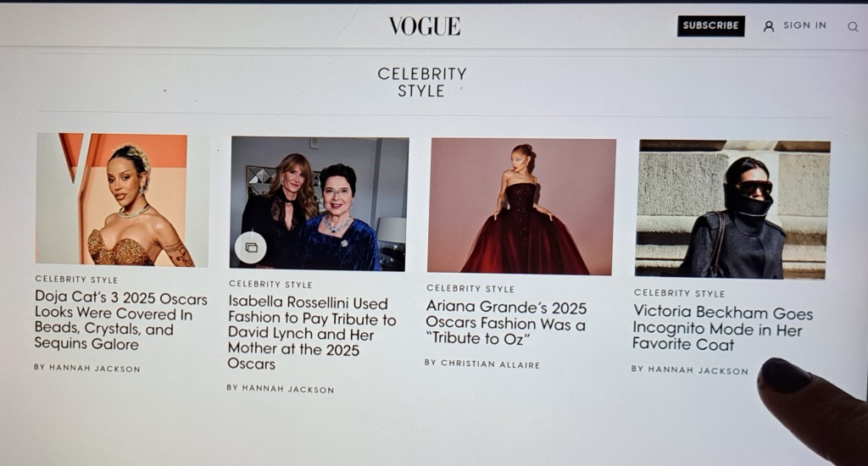Open Ariana Grande Tribute to Oz headline
Image resolution: width=868 pixels, height=466 pixels.
pyautogui.click(x=506, y=323)
